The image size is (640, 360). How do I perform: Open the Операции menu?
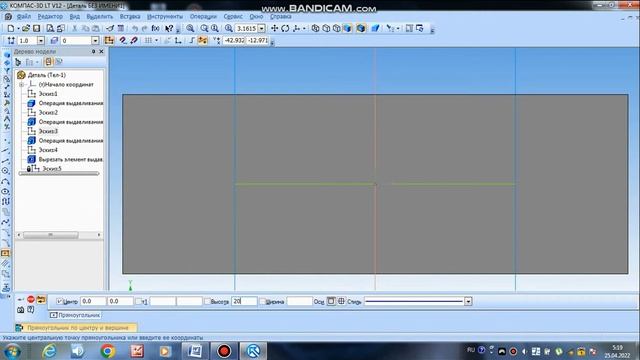pyautogui.click(x=203, y=17)
